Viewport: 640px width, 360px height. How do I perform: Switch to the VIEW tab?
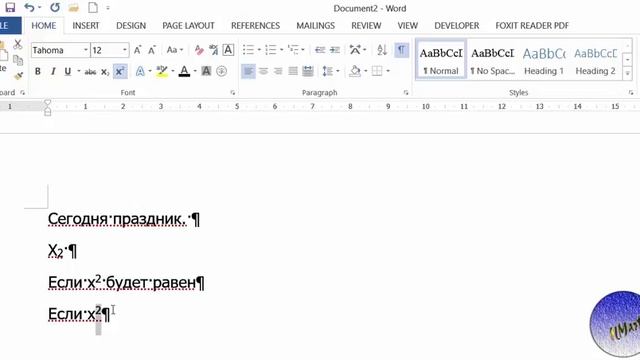click(408, 26)
